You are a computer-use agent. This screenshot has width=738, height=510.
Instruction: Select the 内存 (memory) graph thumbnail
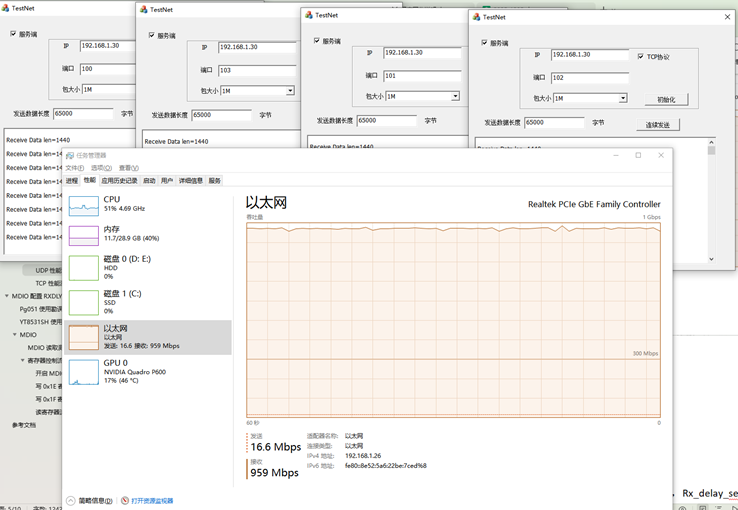[84, 236]
